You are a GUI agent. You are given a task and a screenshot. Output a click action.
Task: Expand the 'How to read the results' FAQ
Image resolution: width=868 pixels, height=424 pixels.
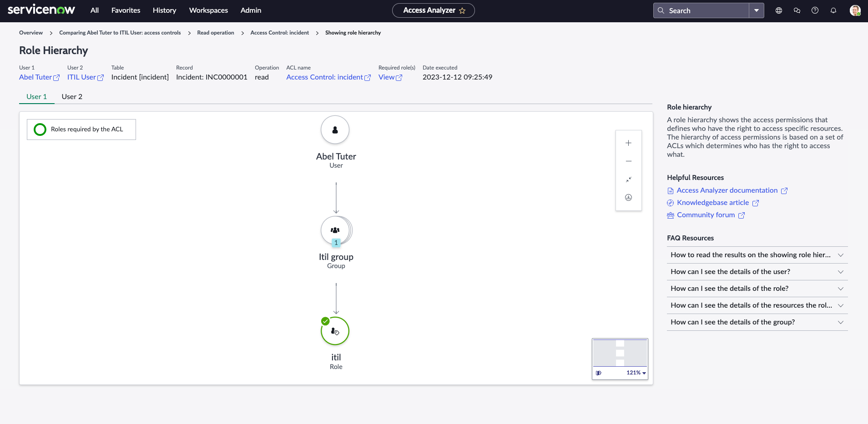(757, 255)
